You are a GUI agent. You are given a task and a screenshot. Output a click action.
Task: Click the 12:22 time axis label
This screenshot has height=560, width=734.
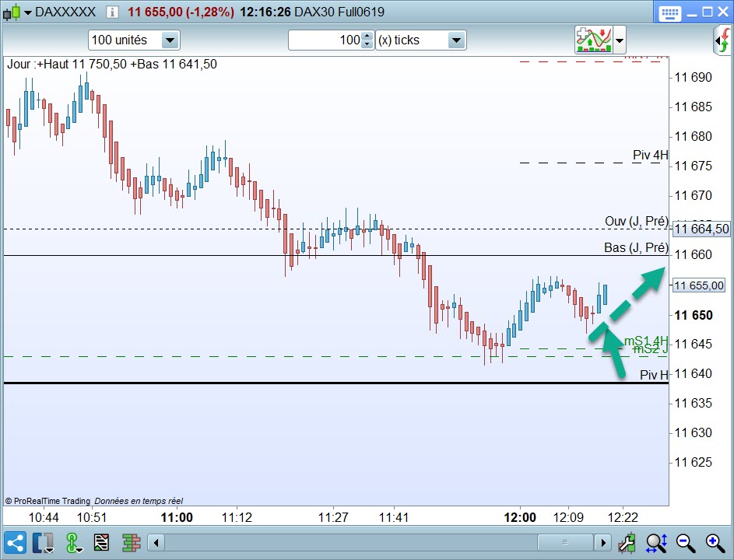623,517
